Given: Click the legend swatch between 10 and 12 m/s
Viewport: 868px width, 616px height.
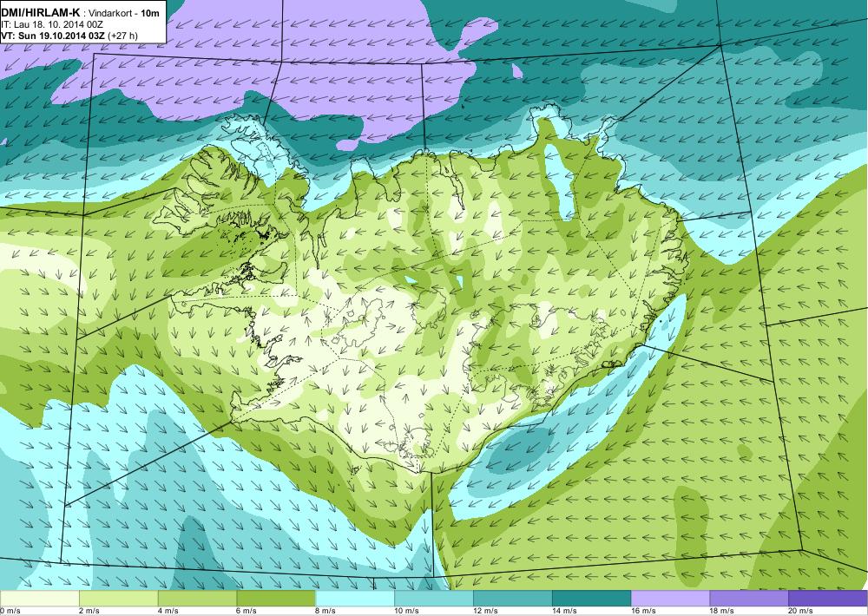Looking at the screenshot, I should 434,599.
